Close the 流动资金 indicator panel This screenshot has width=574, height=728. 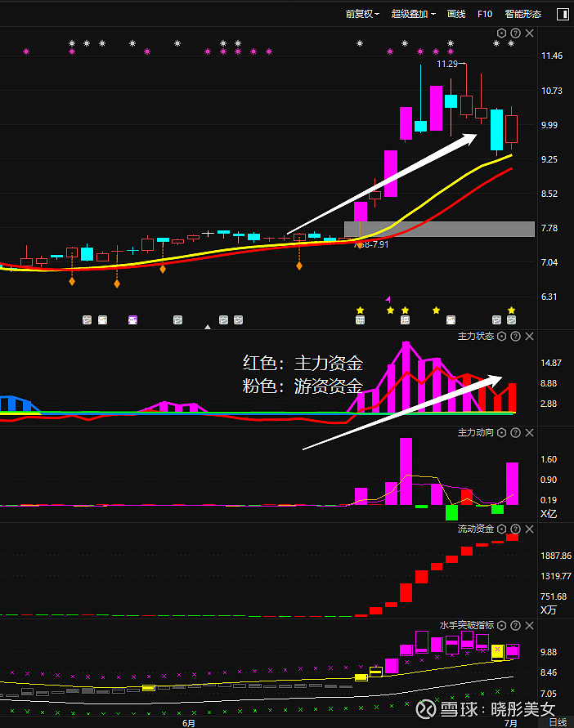pos(529,529)
